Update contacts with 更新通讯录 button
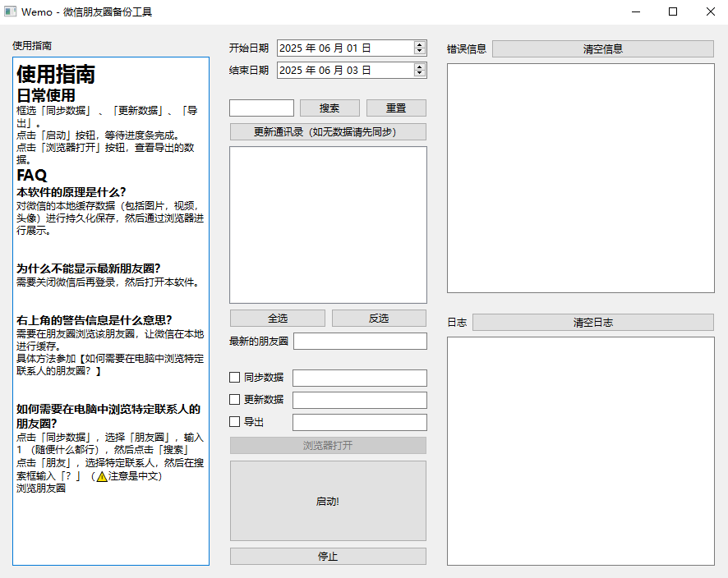728x578 pixels. coord(328,131)
